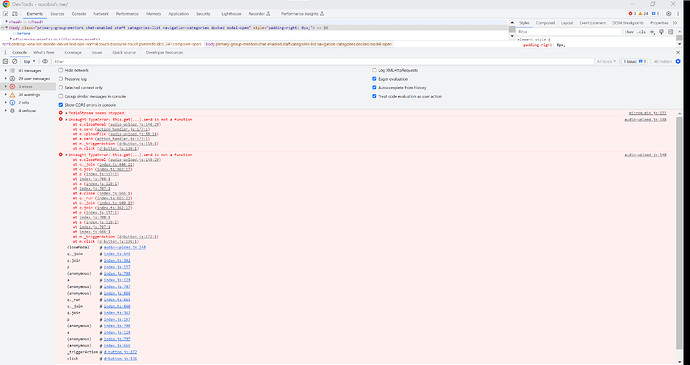Open the Application panel tab
690x365 pixels.
[179, 14]
